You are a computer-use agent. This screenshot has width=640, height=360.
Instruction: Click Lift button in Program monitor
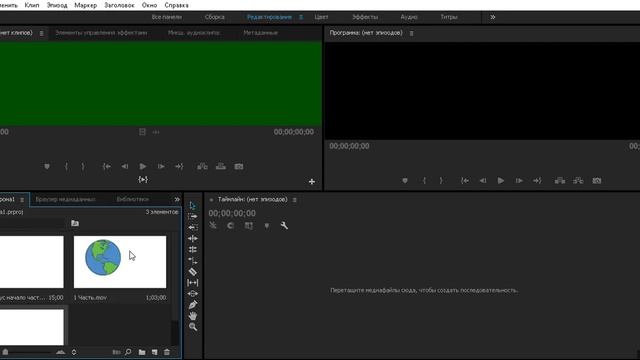560,180
